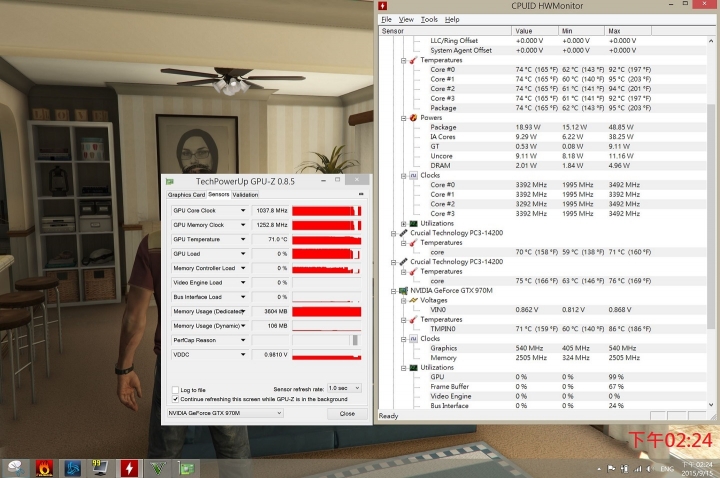The image size is (720, 478).
Task: Click HWMonitor title bar lightning icon
Action: [382, 6]
